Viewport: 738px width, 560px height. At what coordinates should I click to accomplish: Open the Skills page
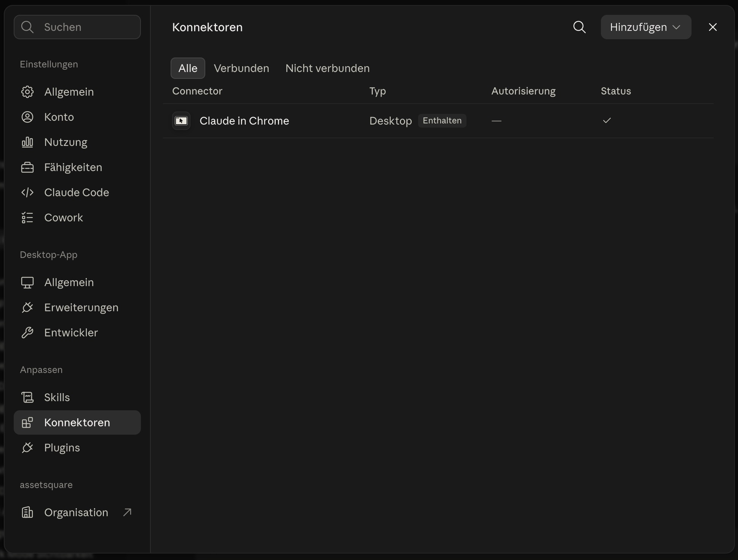tap(77, 397)
